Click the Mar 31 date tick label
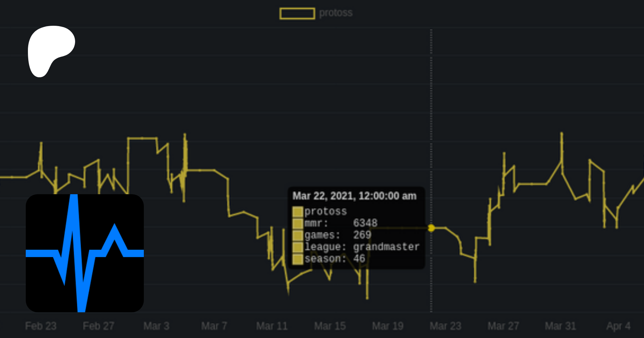The width and height of the screenshot is (644, 338). tap(561, 326)
